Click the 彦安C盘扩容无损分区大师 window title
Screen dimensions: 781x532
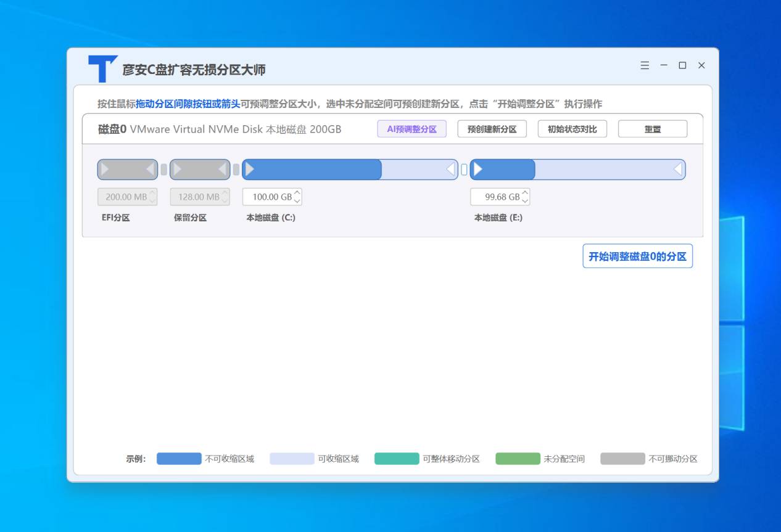tap(194, 70)
